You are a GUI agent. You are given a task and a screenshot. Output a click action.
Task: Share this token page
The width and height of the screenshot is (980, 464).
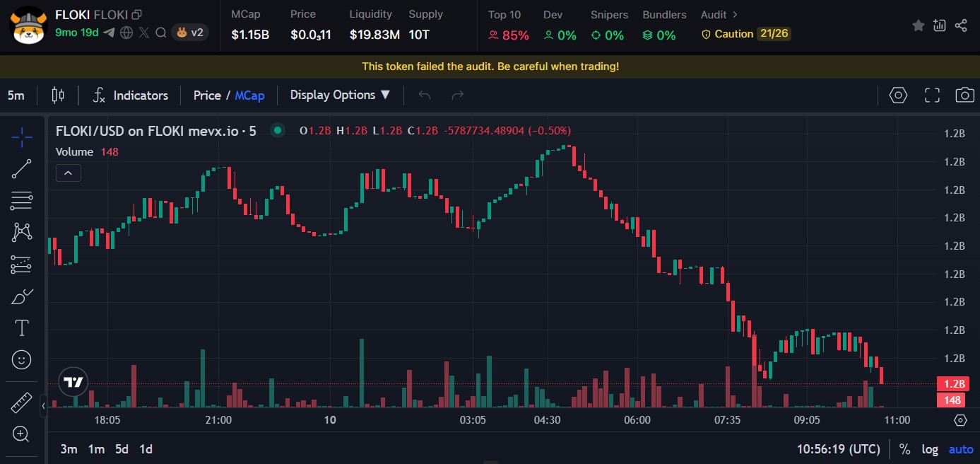coord(961,25)
